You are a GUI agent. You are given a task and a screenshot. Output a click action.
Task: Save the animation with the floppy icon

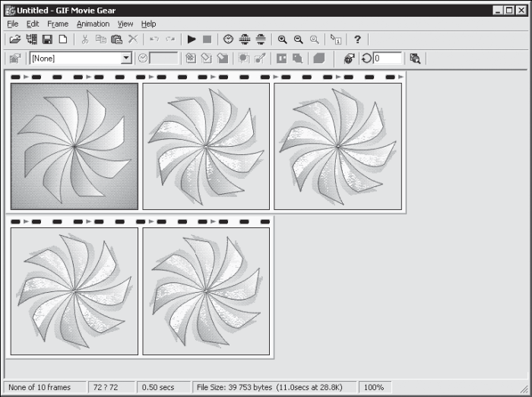[x=47, y=40]
